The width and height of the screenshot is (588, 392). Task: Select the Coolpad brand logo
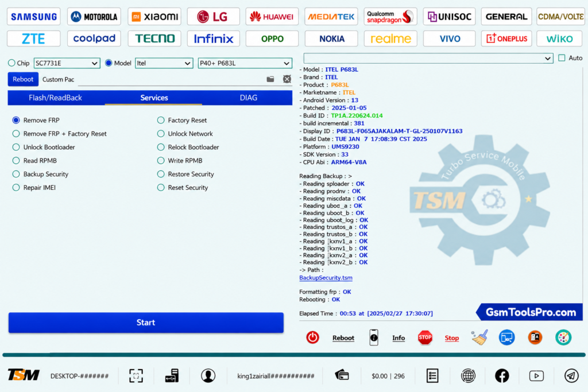click(94, 38)
